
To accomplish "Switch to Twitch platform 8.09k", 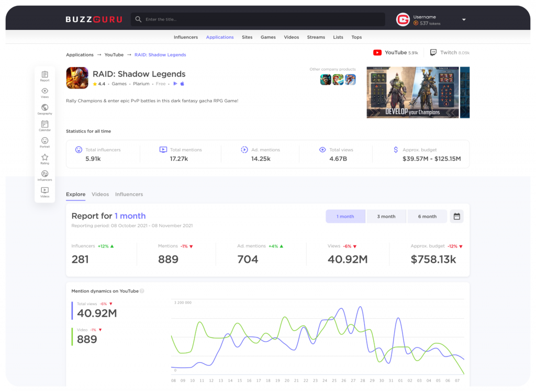I will pos(450,53).
